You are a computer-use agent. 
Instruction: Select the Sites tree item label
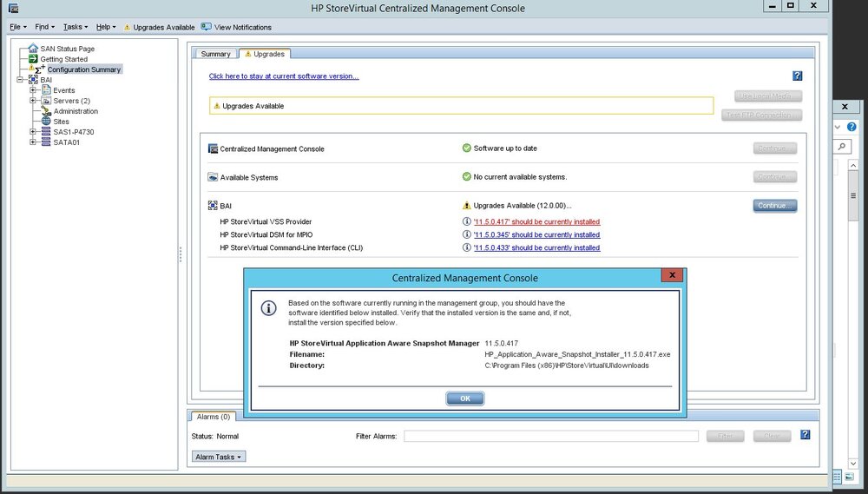[x=62, y=122]
